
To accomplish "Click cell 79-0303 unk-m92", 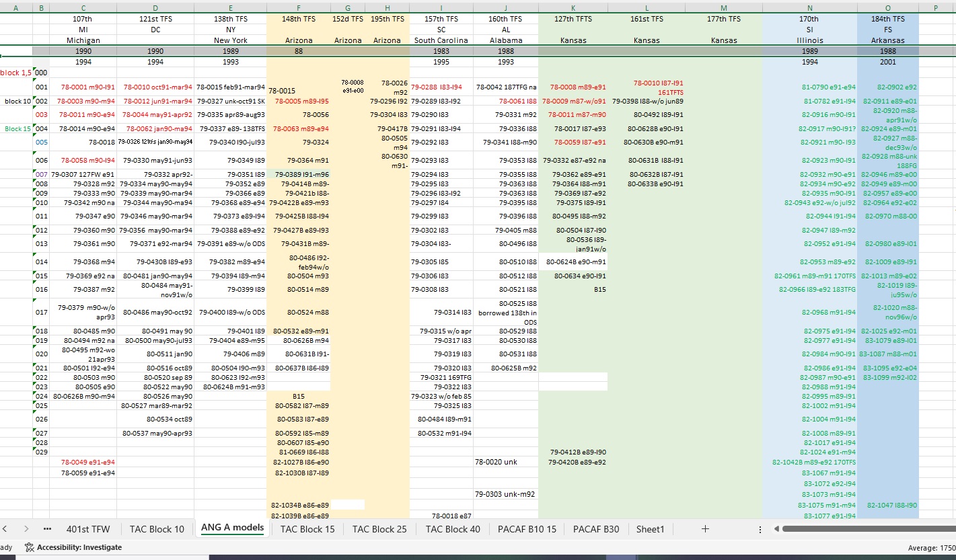I will pyautogui.click(x=506, y=494).
